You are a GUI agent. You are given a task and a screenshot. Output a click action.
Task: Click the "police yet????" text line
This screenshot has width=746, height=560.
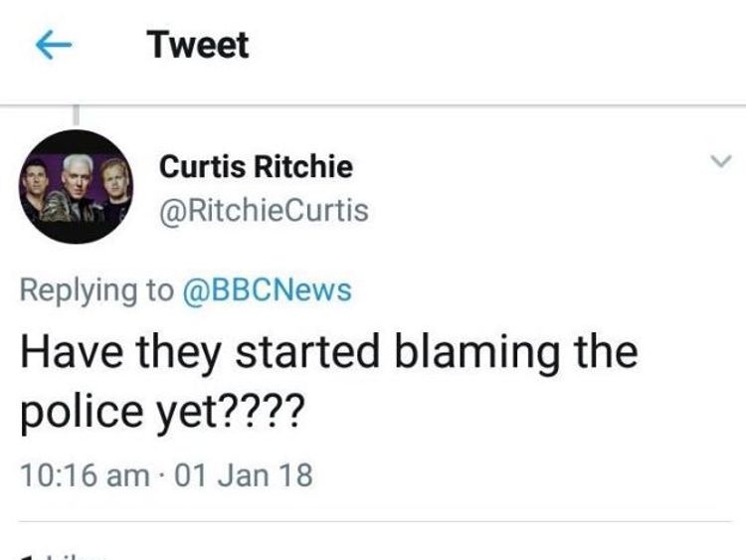pyautogui.click(x=162, y=411)
